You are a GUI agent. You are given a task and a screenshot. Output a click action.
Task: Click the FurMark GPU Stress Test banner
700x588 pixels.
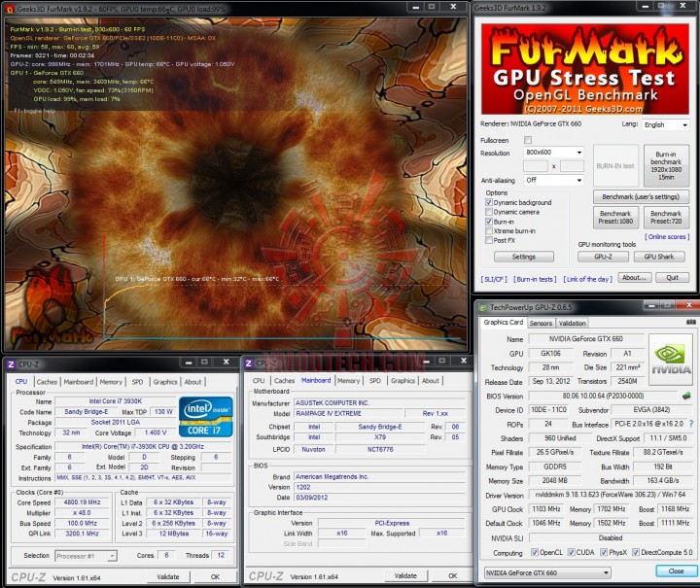click(x=585, y=69)
